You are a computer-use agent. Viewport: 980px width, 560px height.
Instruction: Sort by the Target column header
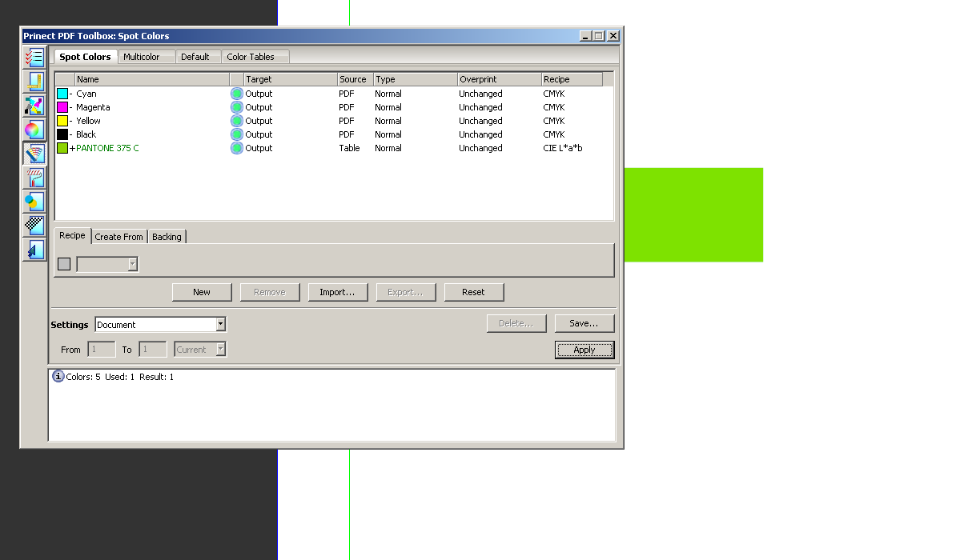coord(291,79)
